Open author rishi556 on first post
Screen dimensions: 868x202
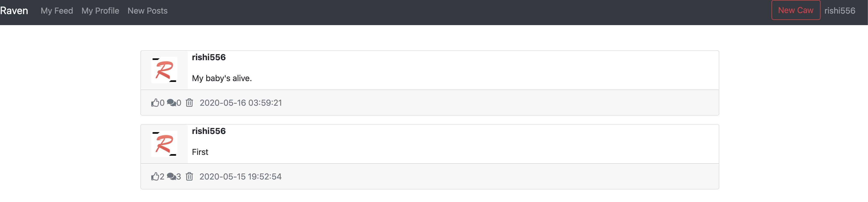click(209, 57)
